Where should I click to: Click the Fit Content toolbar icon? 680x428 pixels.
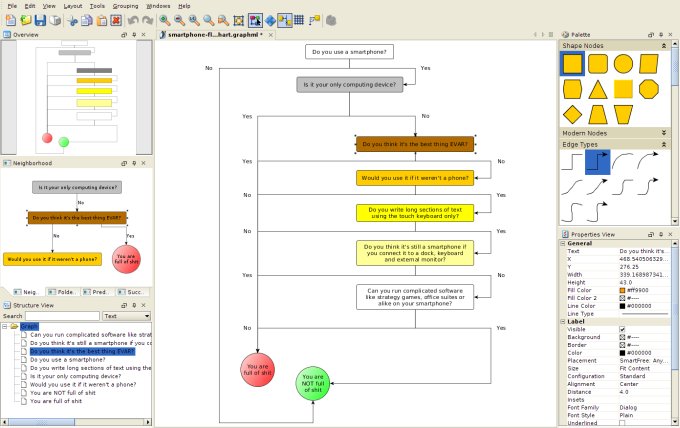(x=238, y=20)
